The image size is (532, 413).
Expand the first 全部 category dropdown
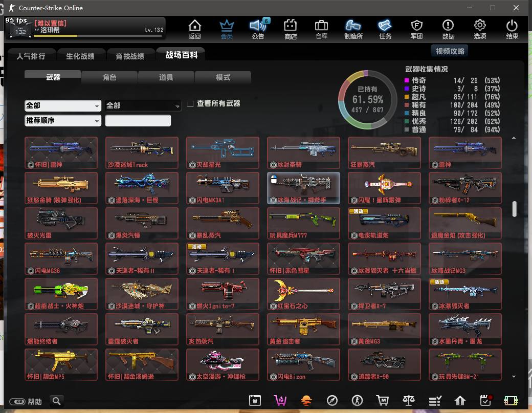[63, 105]
